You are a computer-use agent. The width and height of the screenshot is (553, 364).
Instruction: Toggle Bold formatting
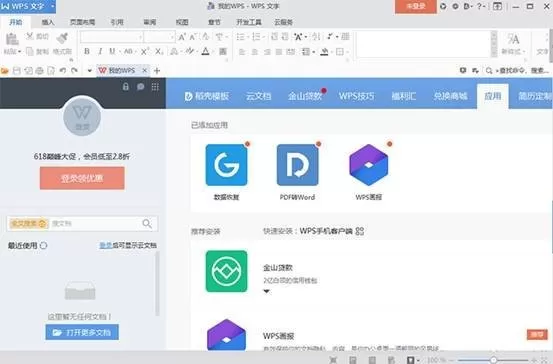pos(87,51)
